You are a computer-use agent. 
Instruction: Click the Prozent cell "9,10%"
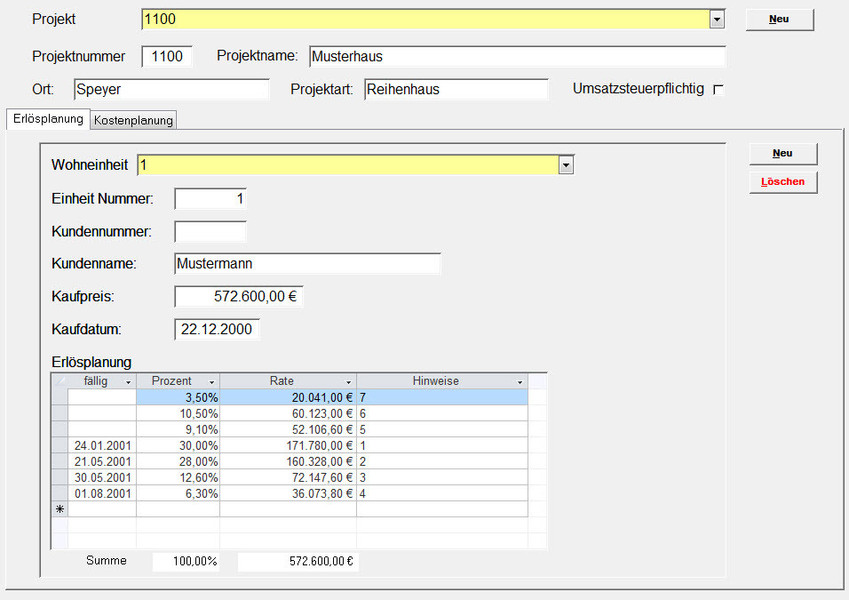tap(178, 429)
